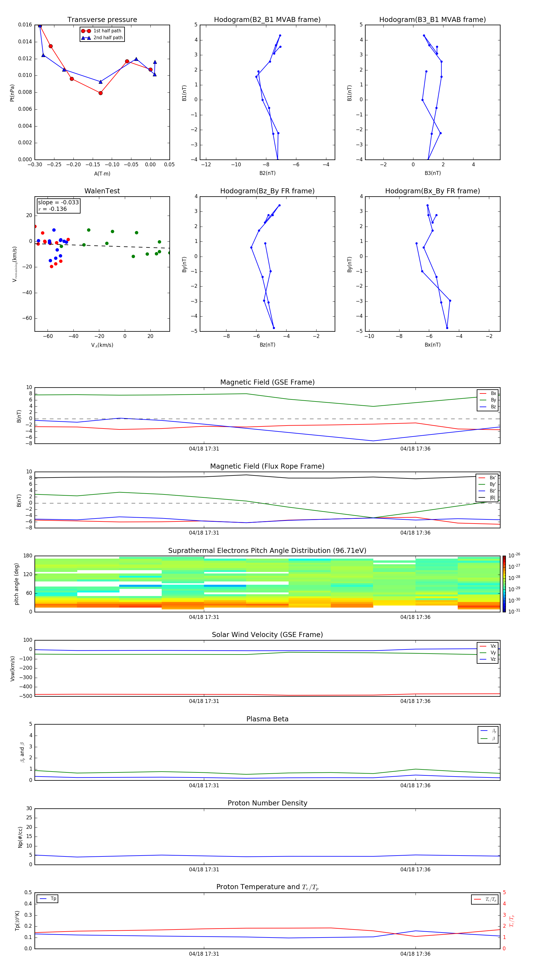Select the 'r = -0.136' annotation

(x=53, y=209)
